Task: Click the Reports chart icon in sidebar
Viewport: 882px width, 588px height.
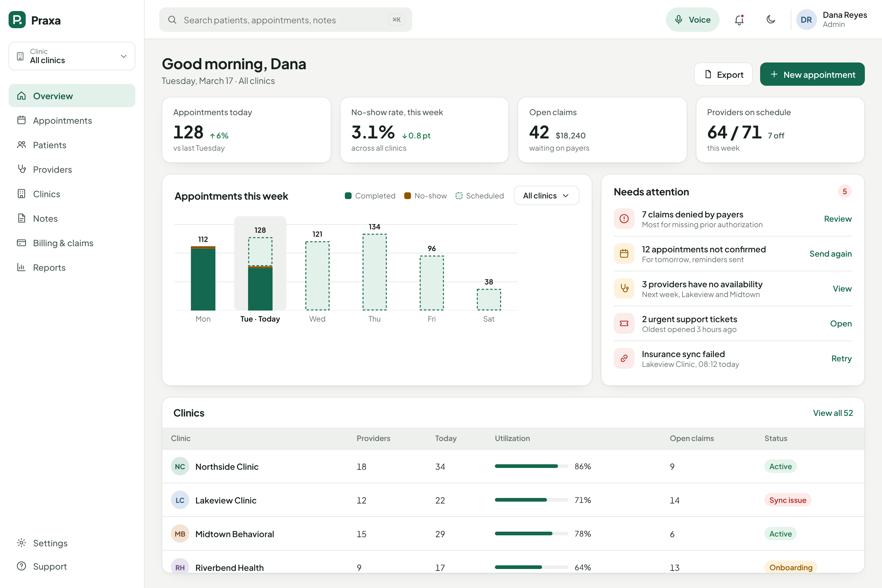Action: pyautogui.click(x=21, y=267)
